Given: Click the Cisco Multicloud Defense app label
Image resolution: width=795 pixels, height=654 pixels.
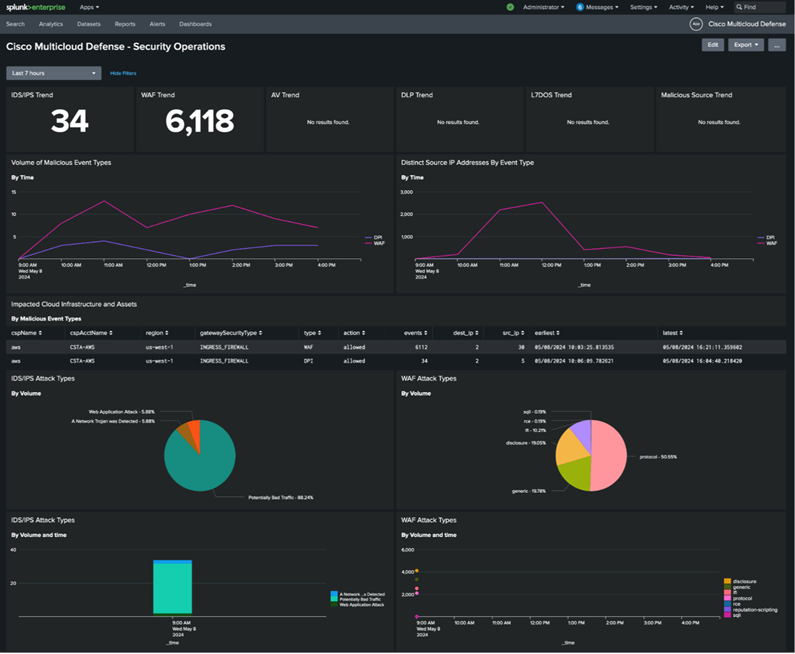Looking at the screenshot, I should [747, 24].
